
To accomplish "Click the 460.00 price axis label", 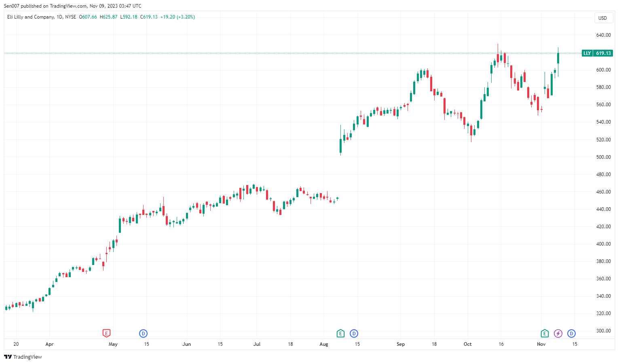I will 603,192.
